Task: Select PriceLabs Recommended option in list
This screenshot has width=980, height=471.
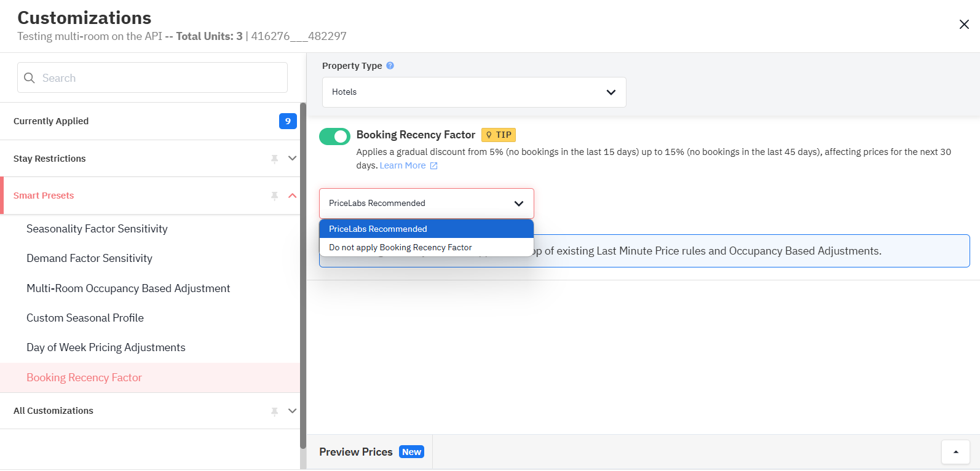Action: tap(427, 229)
